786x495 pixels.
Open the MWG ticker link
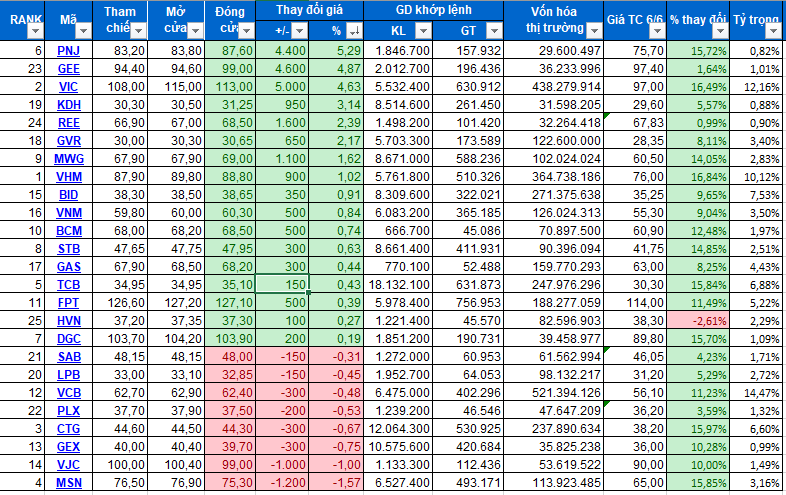tap(69, 159)
